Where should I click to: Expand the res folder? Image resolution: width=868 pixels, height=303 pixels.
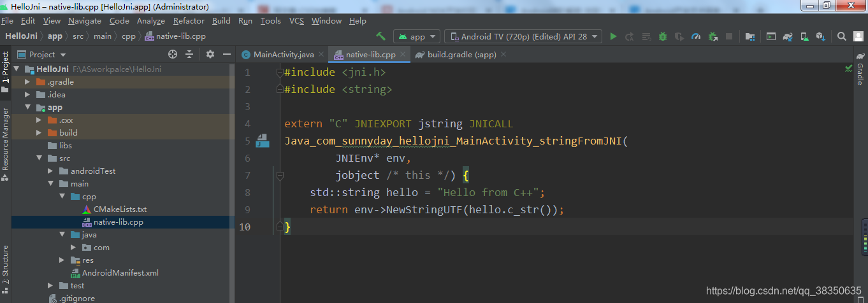(x=62, y=260)
